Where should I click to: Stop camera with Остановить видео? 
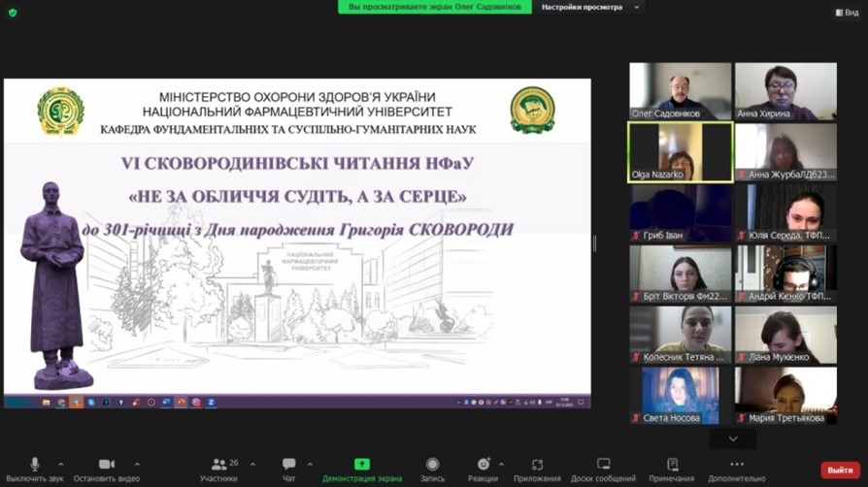pos(106,470)
